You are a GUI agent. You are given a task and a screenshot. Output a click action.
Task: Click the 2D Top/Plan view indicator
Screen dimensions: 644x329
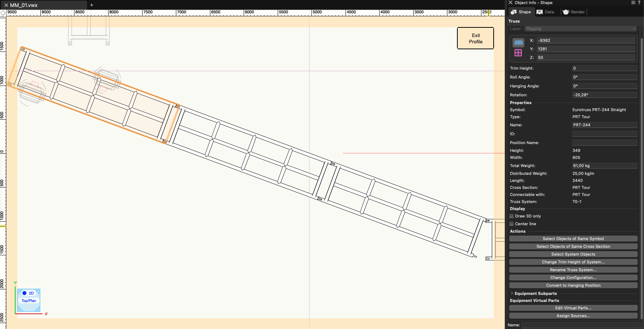pos(29,298)
